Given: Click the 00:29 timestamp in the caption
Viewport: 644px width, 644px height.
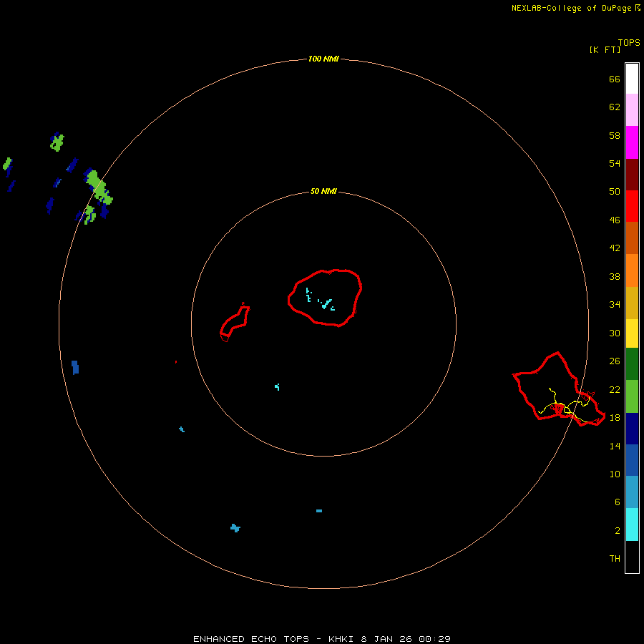Looking at the screenshot, I should 434,639.
